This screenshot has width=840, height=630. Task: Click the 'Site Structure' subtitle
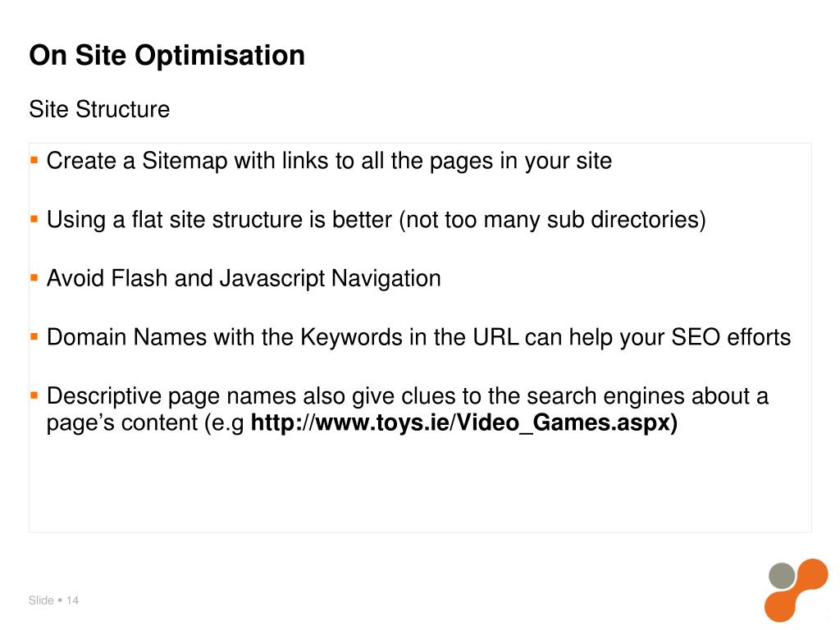[x=99, y=109]
